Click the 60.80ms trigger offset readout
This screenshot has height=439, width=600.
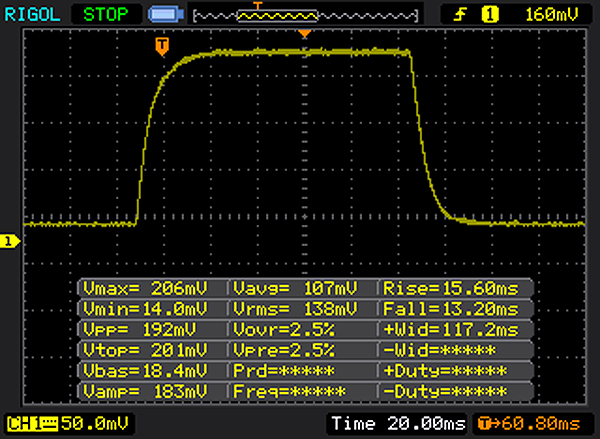coord(529,424)
